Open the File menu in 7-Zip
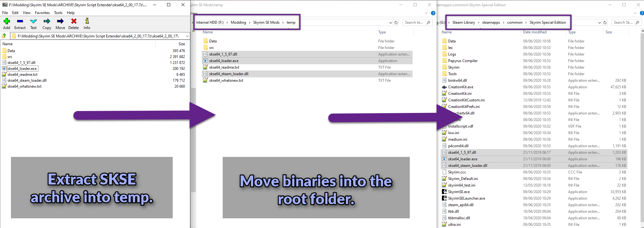Screen dimensions: 644x228 (5, 13)
